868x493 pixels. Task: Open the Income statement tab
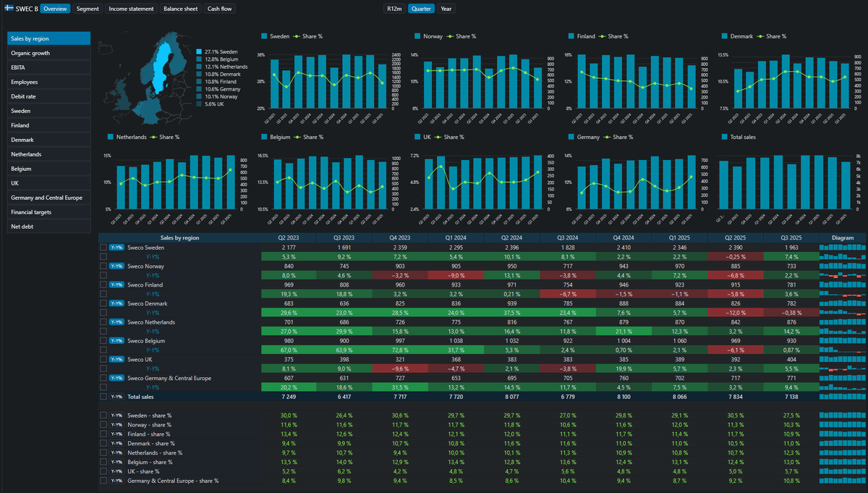132,9
